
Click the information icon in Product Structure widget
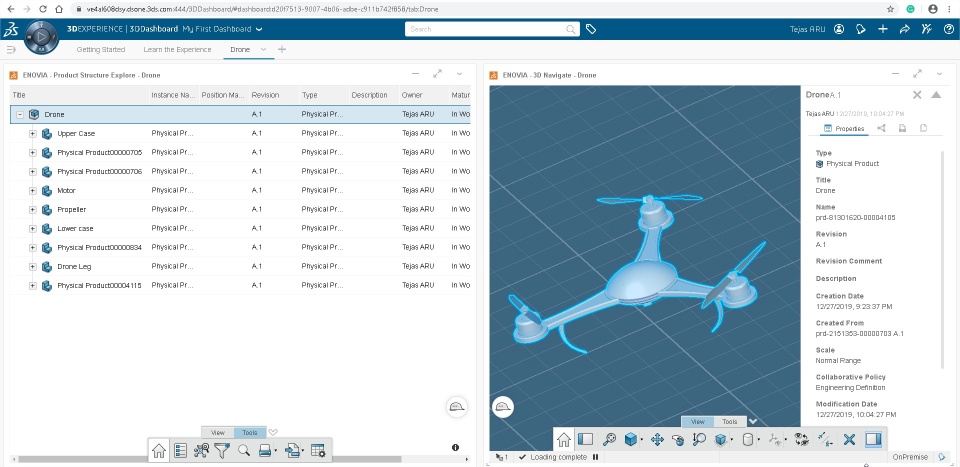[x=456, y=447]
